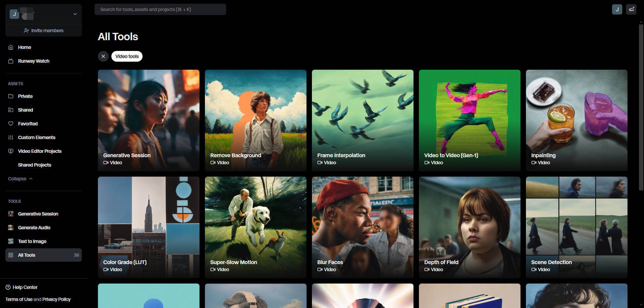Image resolution: width=644 pixels, height=308 pixels.
Task: Click the All Tools page heading
Action: (x=118, y=37)
